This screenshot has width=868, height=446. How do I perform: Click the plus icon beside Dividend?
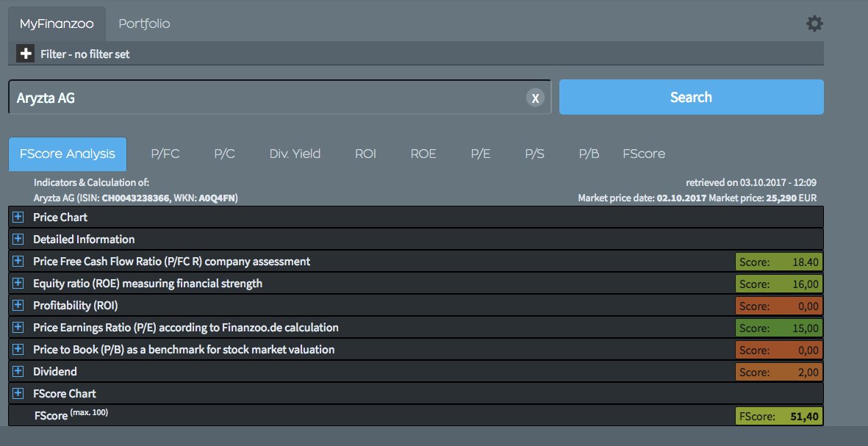(x=17, y=371)
